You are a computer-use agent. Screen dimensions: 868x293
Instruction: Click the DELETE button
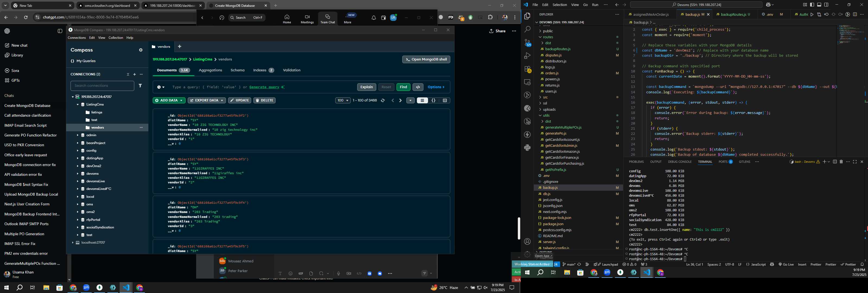[x=264, y=100]
